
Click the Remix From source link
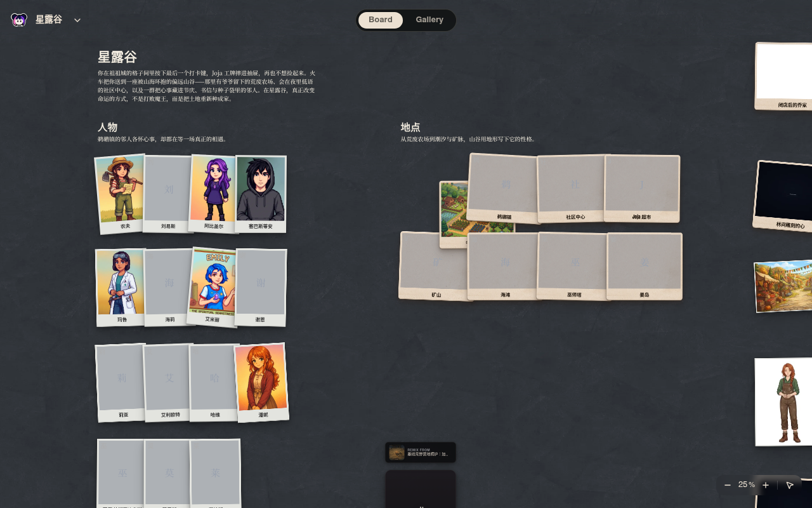(421, 453)
